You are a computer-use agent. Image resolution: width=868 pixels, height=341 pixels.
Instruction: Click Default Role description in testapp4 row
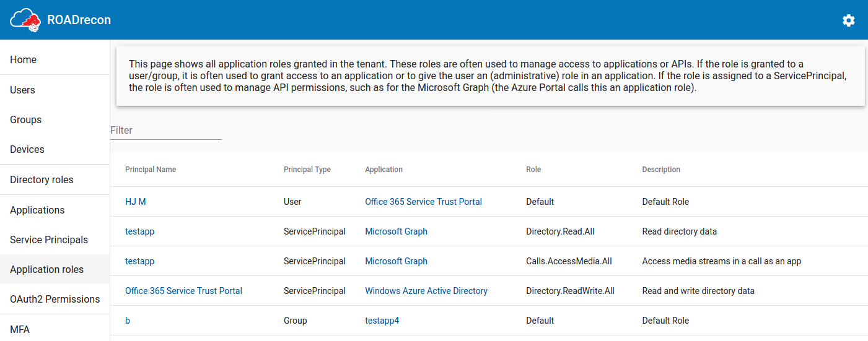[665, 321]
